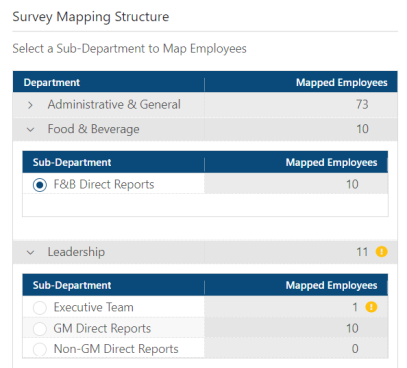
Task: Click the Select a Sub-Department instruction text
Action: click(129, 49)
